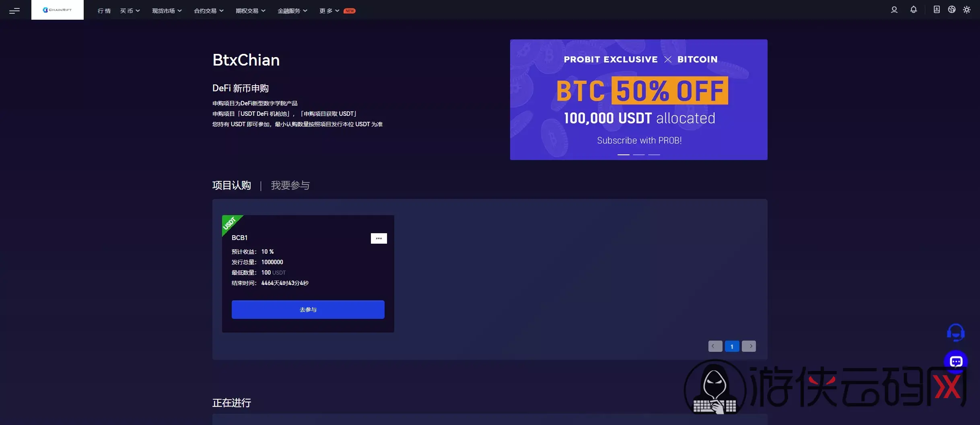Image resolution: width=980 pixels, height=425 pixels.
Task: Toggle the light/dark theme sun icon
Action: click(967, 10)
